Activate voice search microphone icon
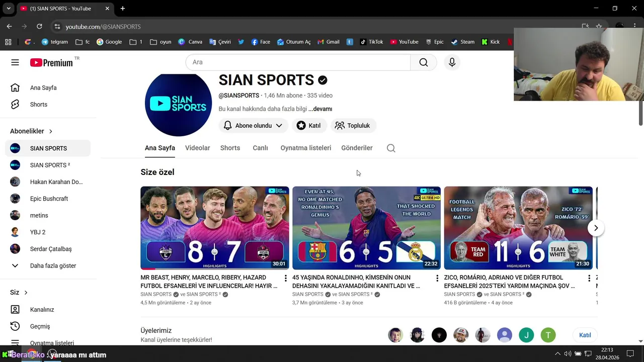This screenshot has width=644, height=362. pos(452,62)
